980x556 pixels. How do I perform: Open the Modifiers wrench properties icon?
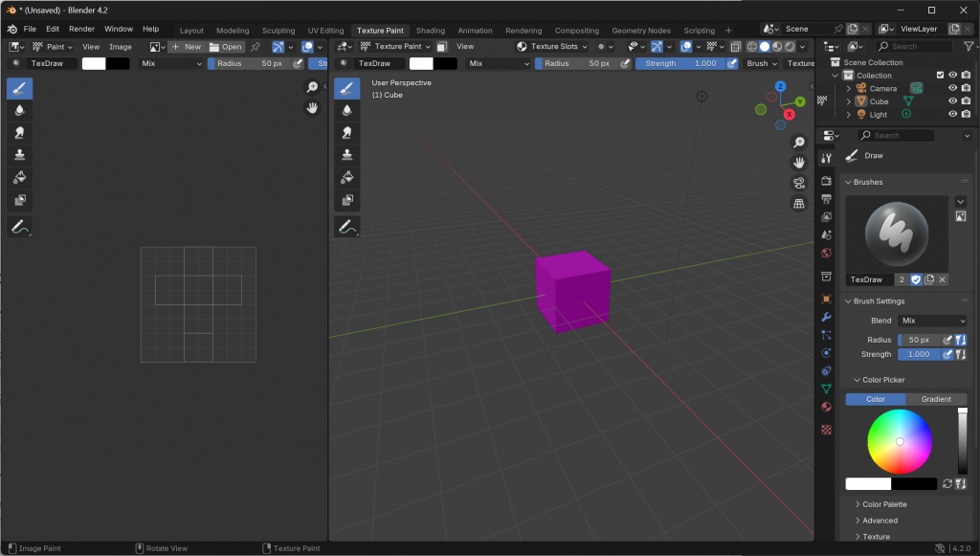tap(826, 317)
